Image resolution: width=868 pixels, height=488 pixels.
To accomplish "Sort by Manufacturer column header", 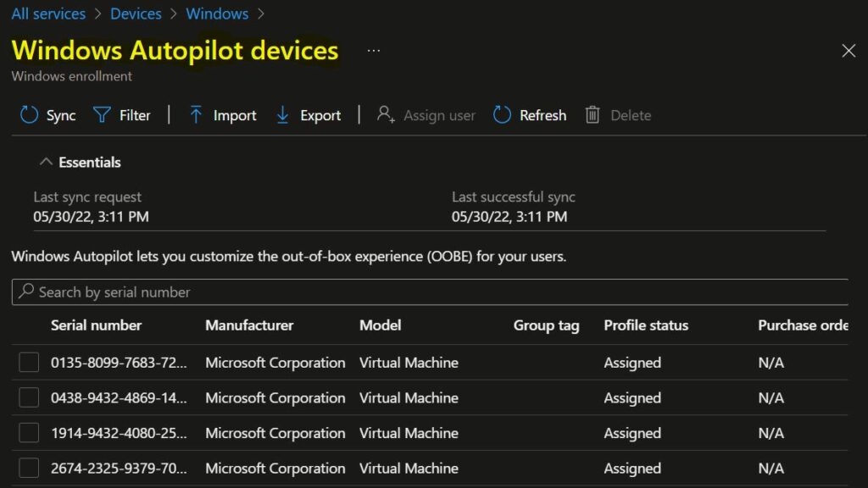I will [249, 324].
